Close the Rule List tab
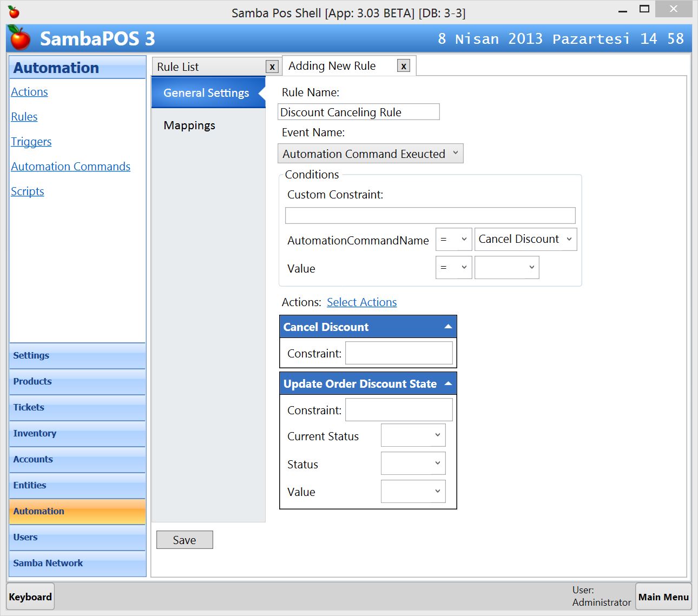 [x=272, y=67]
